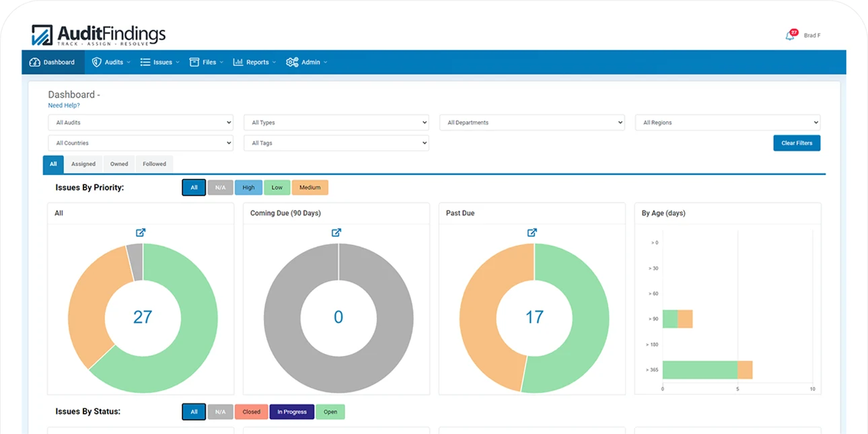868x434 pixels.
Task: Click green bar for > 365 days
Action: 700,370
